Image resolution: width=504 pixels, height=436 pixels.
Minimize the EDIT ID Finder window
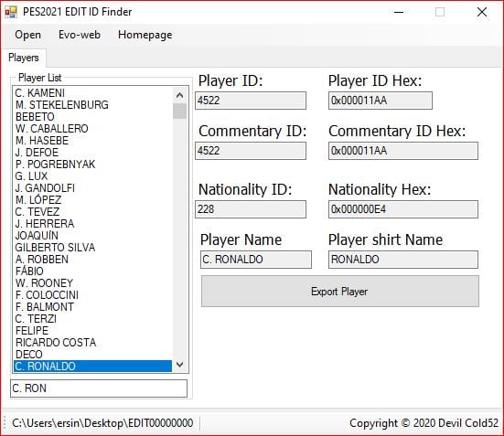pyautogui.click(x=399, y=12)
